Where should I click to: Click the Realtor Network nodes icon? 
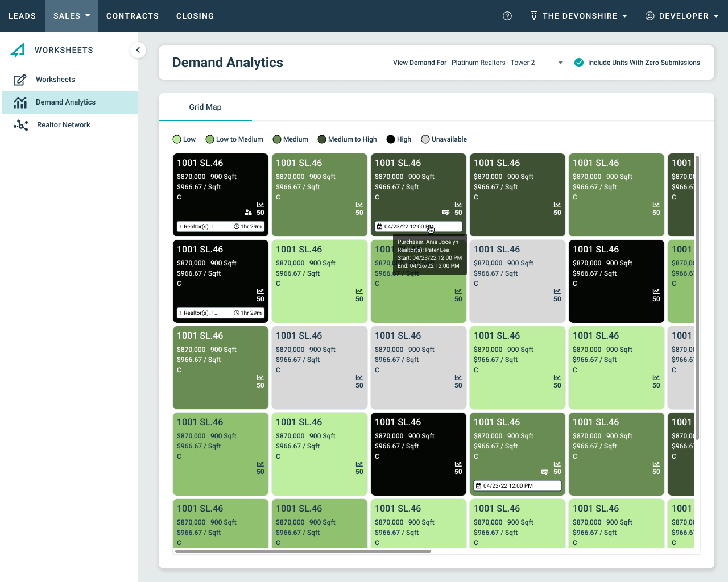tap(20, 125)
